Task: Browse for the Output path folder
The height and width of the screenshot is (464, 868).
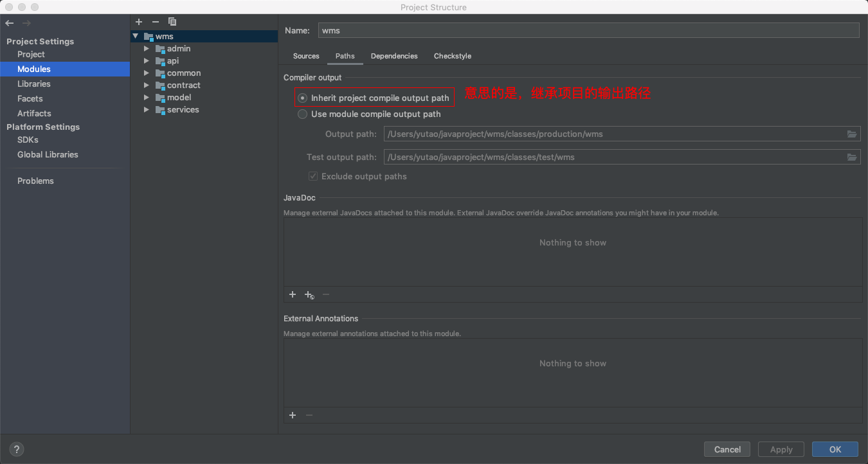Action: pyautogui.click(x=852, y=134)
